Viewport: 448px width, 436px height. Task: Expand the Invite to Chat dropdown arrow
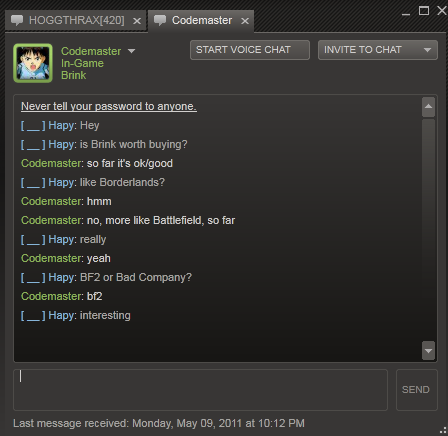[x=427, y=50]
